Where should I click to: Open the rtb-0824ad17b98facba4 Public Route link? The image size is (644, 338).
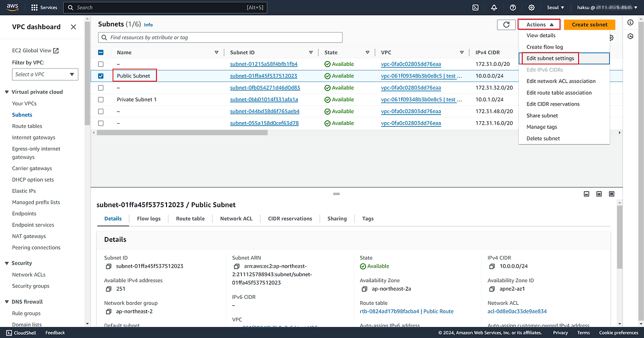point(407,311)
